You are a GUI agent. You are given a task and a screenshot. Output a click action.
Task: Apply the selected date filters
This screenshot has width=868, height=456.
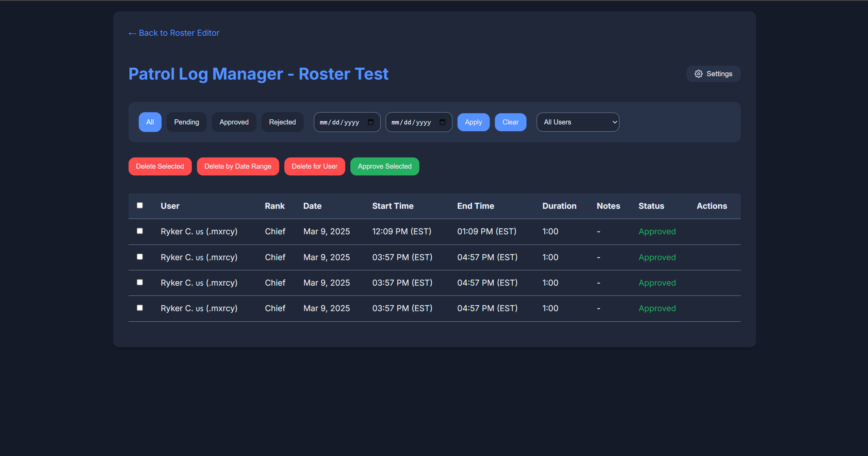pyautogui.click(x=473, y=122)
